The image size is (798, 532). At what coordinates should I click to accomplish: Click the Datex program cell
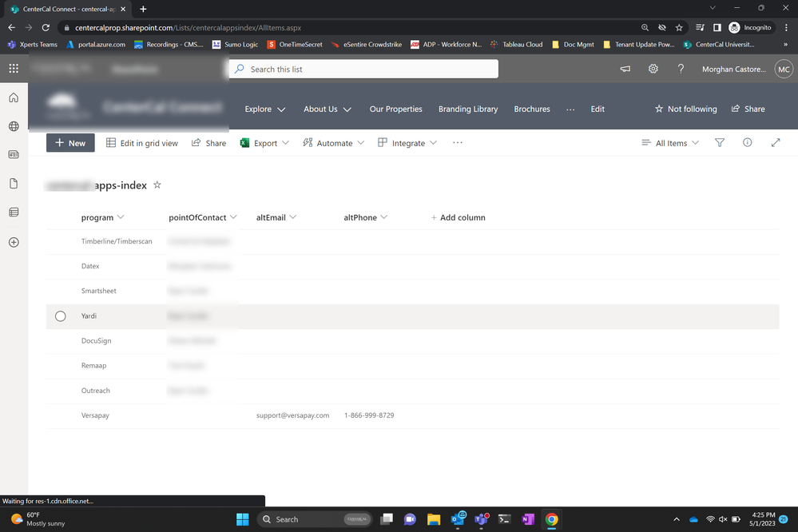(90, 266)
